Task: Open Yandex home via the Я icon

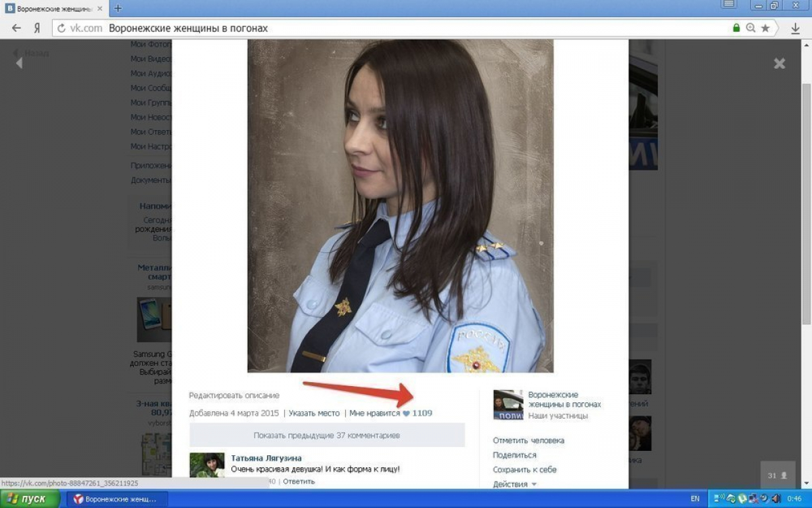Action: [37, 28]
